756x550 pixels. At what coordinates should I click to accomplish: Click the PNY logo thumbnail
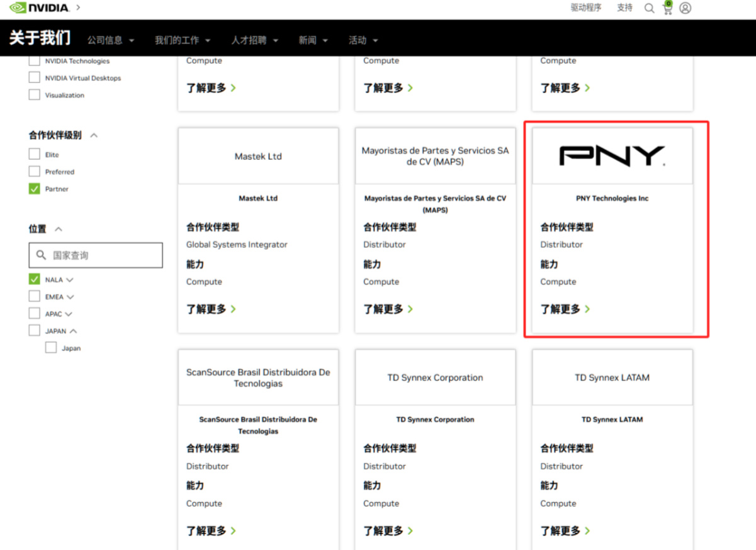click(x=612, y=156)
